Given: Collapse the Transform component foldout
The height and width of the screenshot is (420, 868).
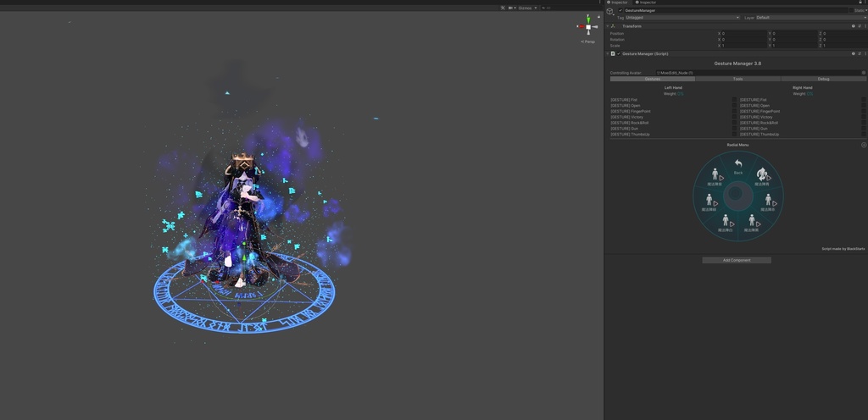Looking at the screenshot, I should click(608, 26).
